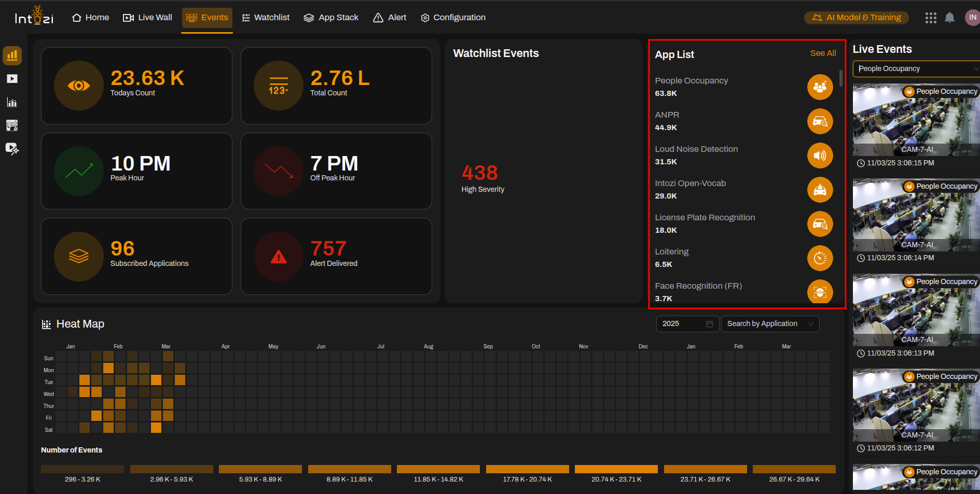
Task: Open the video playback sidebar icon
Action: (x=12, y=79)
